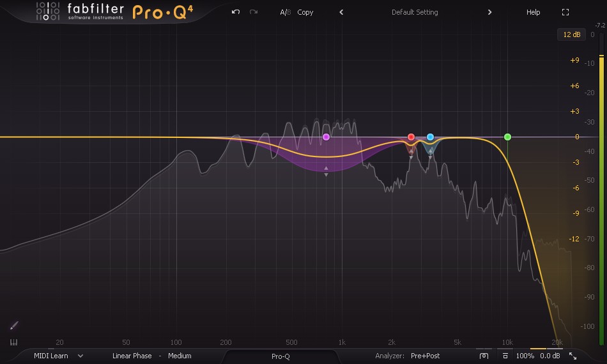Viewport: 607px width, 364px height.
Task: Click the Copy button
Action: pos(305,12)
